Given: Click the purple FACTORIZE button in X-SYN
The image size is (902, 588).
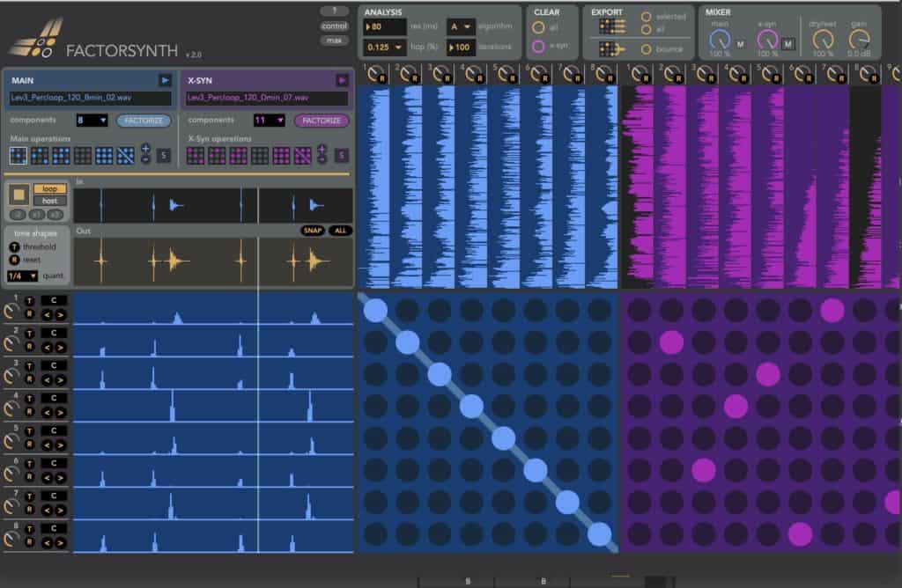Looking at the screenshot, I should click(x=321, y=121).
